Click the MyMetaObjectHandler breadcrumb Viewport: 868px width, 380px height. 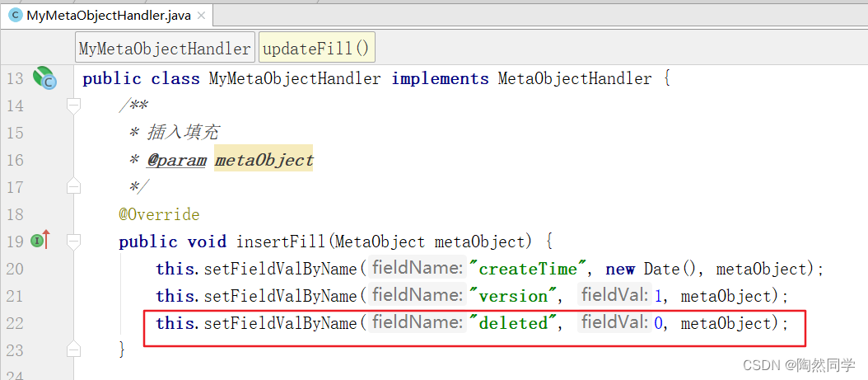[x=165, y=49]
